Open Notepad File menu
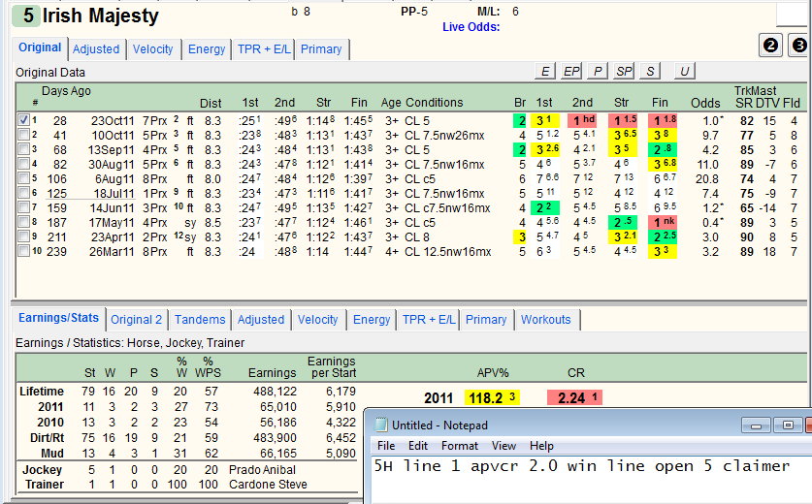 386,446
